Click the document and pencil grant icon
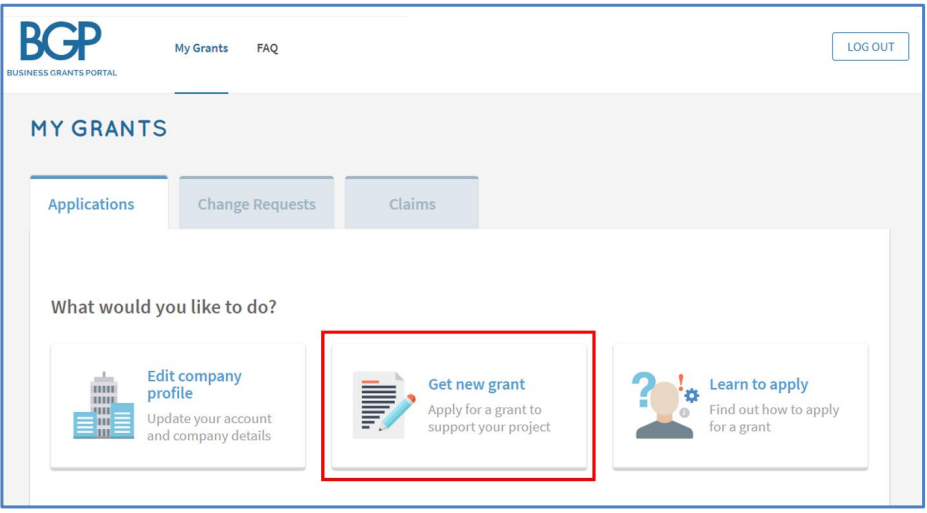Viewport: 927px width, 513px height. coord(384,405)
